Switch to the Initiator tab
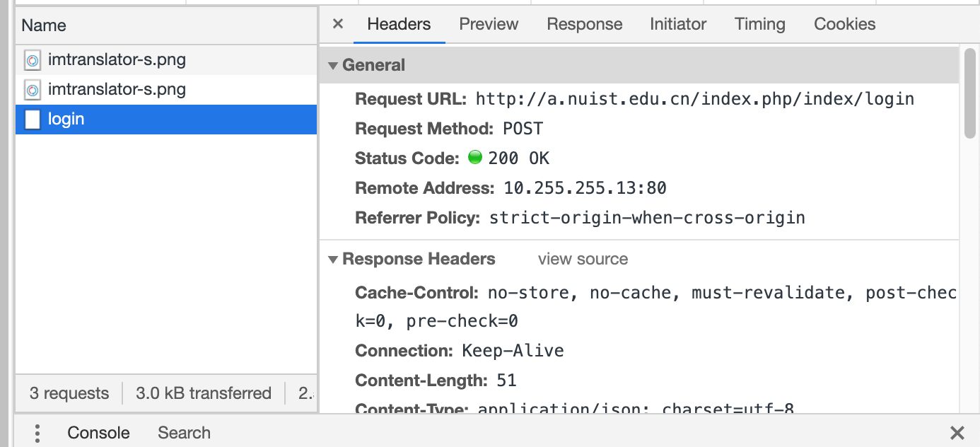Viewport: 980px width, 447px height. pyautogui.click(x=678, y=24)
